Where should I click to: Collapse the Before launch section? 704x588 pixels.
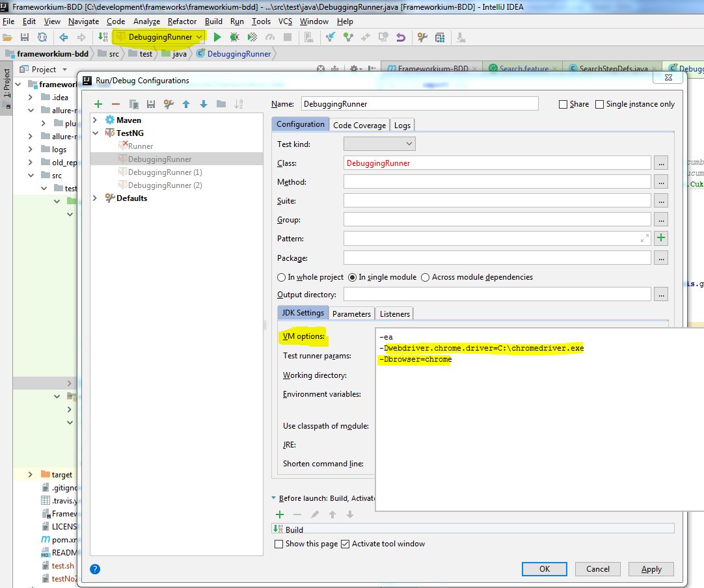[274, 498]
